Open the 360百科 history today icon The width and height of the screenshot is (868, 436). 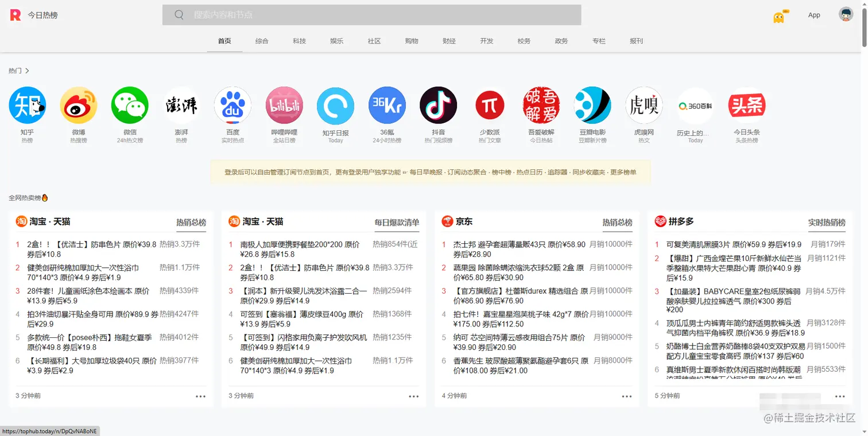(695, 106)
